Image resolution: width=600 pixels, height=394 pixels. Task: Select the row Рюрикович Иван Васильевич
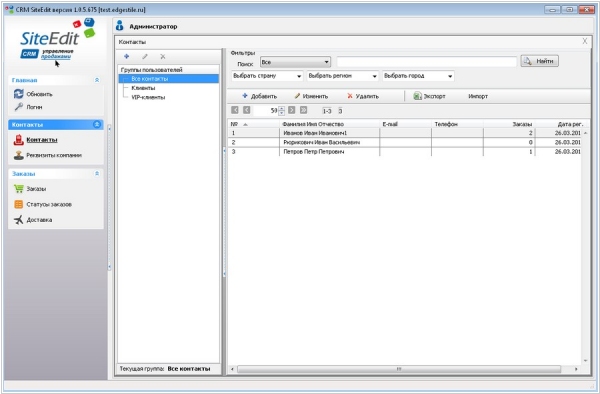pos(404,142)
